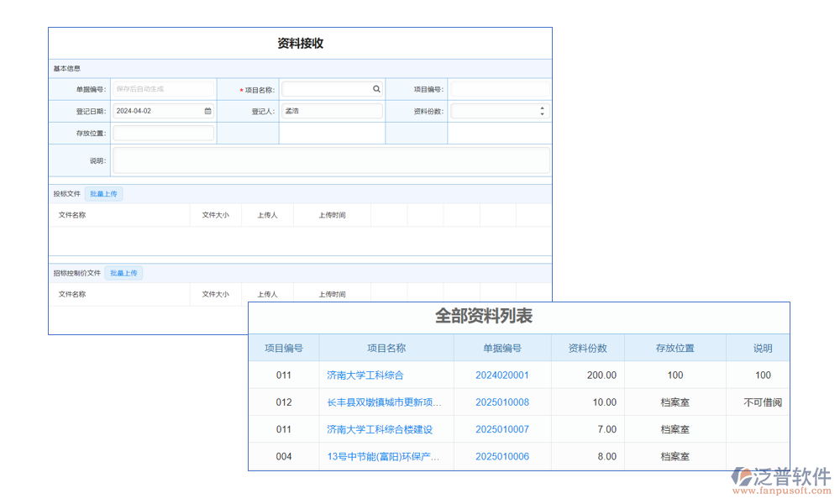Increase 资料份数 with the up arrow
The height and width of the screenshot is (504, 840).
[542, 108]
